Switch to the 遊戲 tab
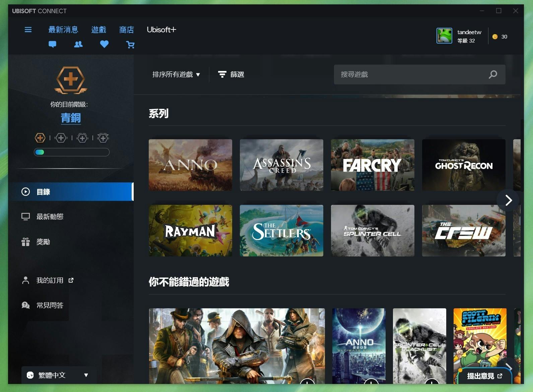 (99, 30)
